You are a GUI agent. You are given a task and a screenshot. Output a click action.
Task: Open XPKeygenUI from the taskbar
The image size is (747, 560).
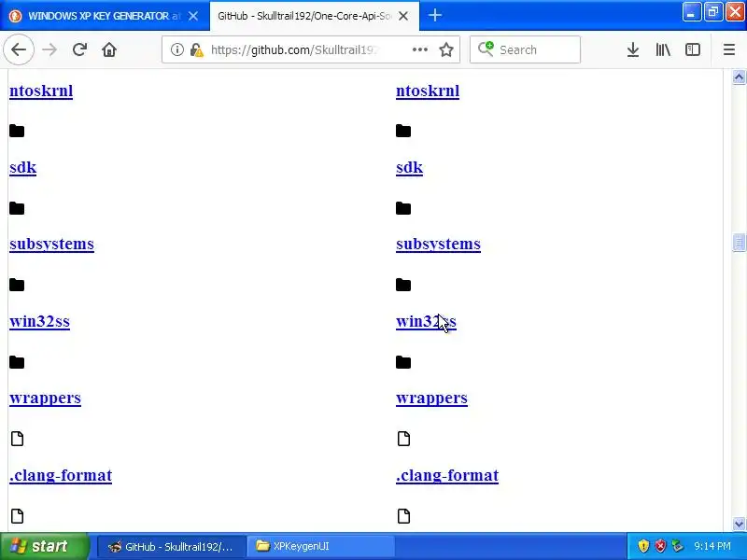[x=320, y=547]
